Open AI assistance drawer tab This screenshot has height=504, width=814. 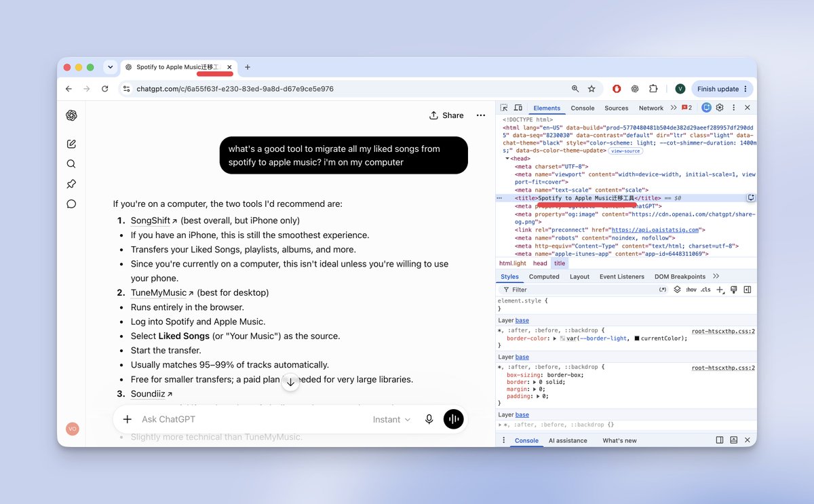(568, 440)
